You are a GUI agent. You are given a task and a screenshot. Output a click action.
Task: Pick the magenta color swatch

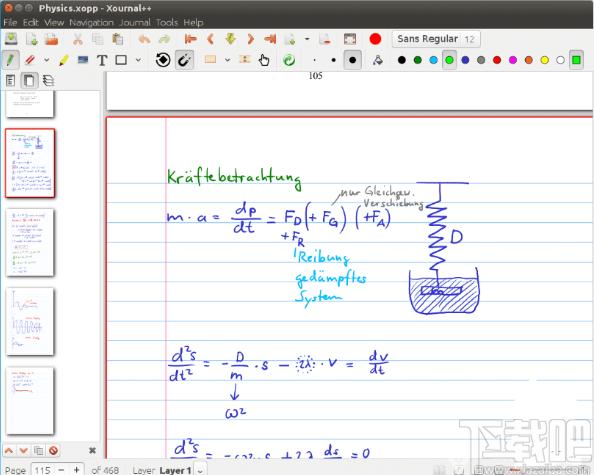(513, 60)
